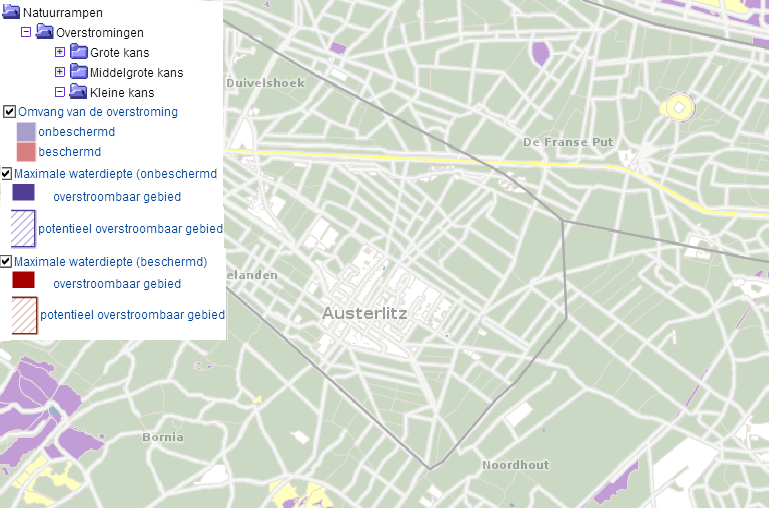Click dark red overstroombaar gebied swatch
The image size is (769, 508).
(24, 279)
